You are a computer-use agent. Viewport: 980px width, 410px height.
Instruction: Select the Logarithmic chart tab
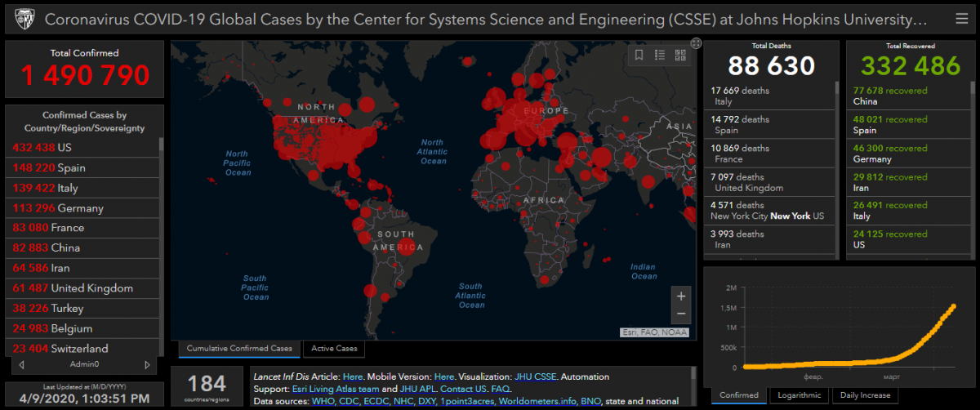coord(800,395)
